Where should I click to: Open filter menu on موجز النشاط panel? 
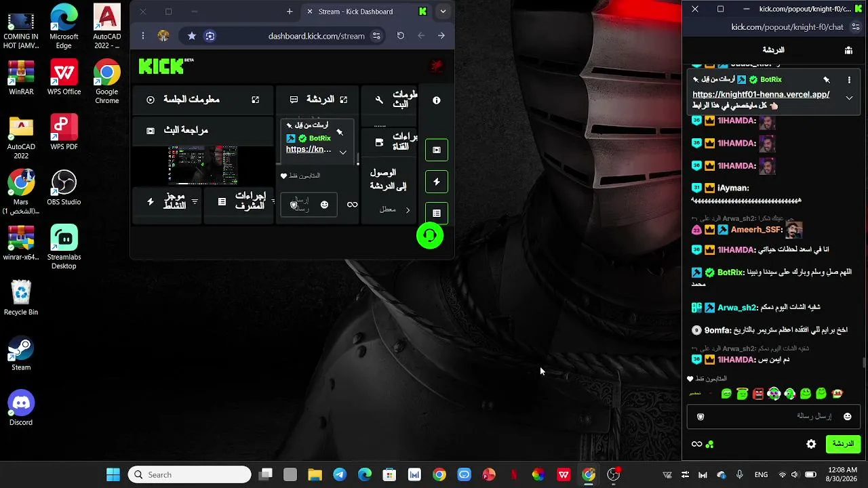pos(195,202)
